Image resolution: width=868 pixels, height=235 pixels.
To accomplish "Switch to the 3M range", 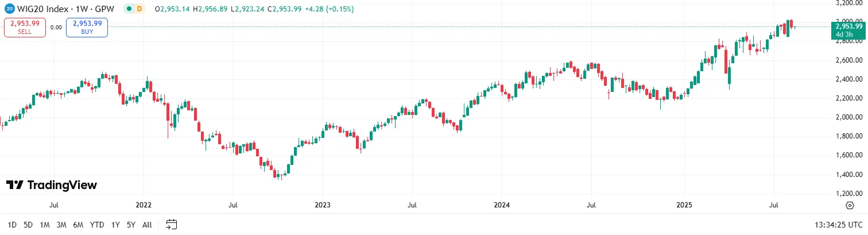I will (61, 224).
